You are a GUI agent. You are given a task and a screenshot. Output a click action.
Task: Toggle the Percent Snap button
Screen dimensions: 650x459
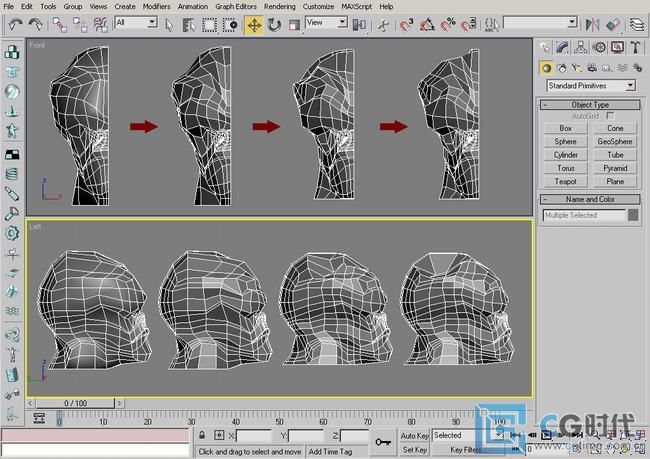tap(448, 25)
